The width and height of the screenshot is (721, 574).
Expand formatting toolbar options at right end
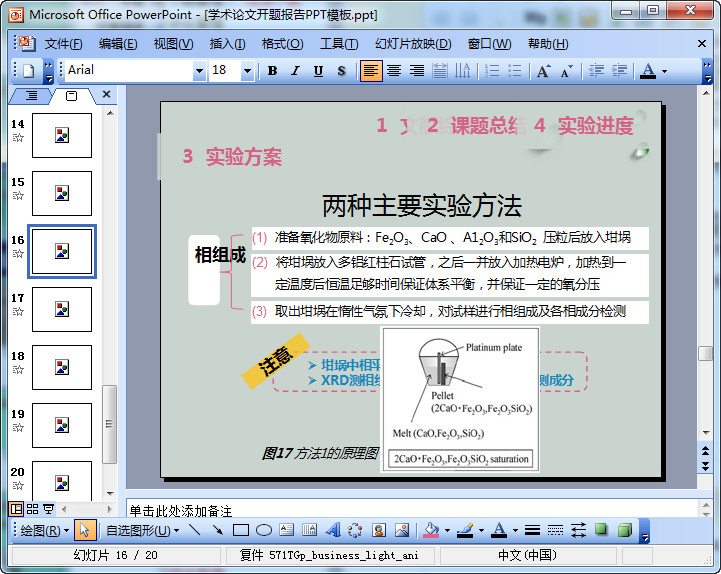click(708, 71)
